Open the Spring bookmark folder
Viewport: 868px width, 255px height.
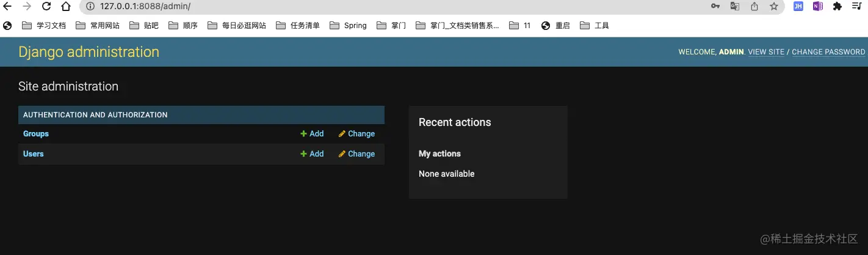pos(348,26)
